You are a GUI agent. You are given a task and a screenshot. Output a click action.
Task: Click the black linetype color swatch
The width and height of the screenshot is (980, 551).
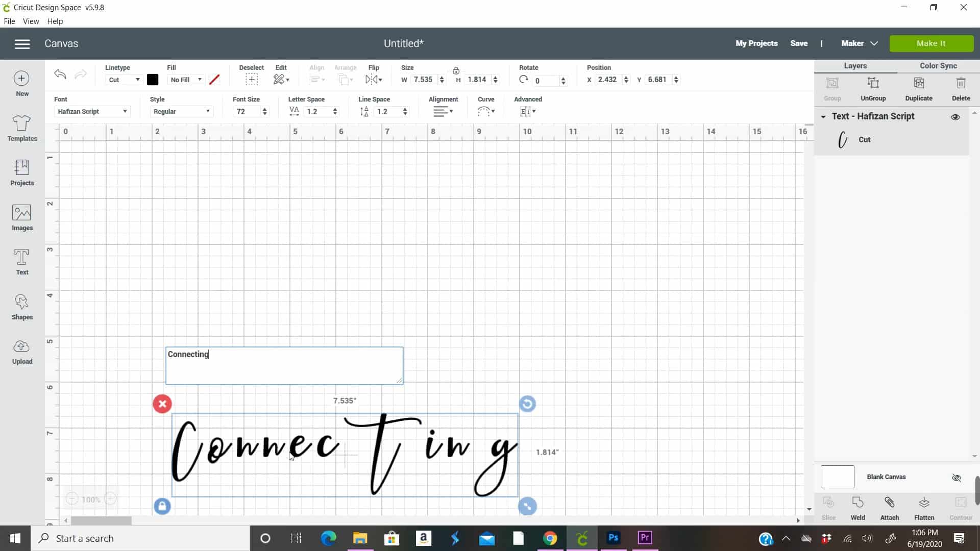(153, 80)
